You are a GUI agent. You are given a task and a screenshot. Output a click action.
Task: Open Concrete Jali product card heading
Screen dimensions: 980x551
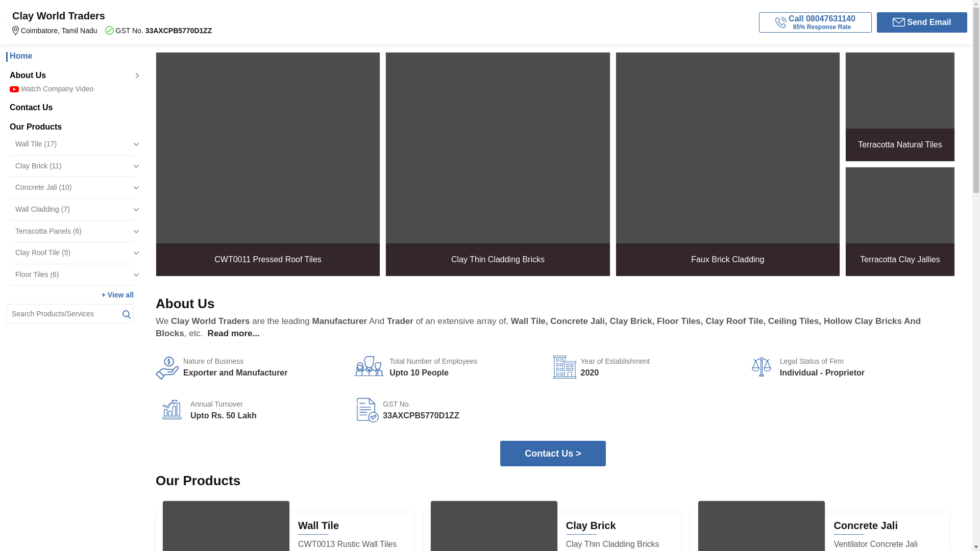point(866,525)
